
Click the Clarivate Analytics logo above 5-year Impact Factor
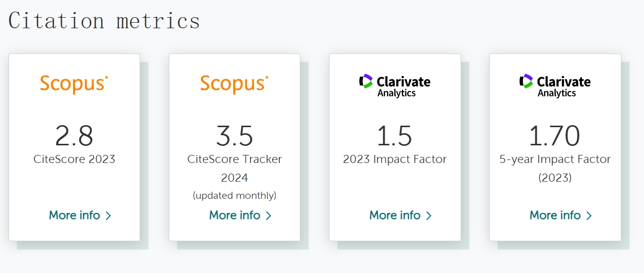[x=555, y=86]
